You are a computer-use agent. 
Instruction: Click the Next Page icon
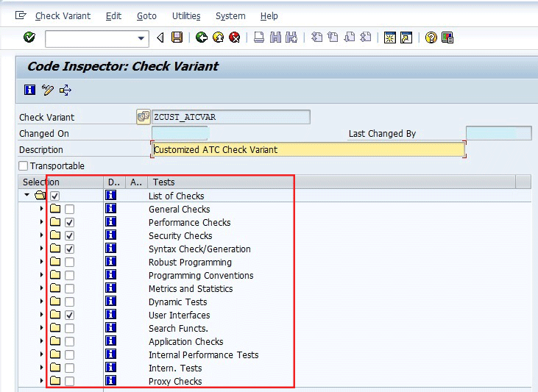tap(350, 37)
